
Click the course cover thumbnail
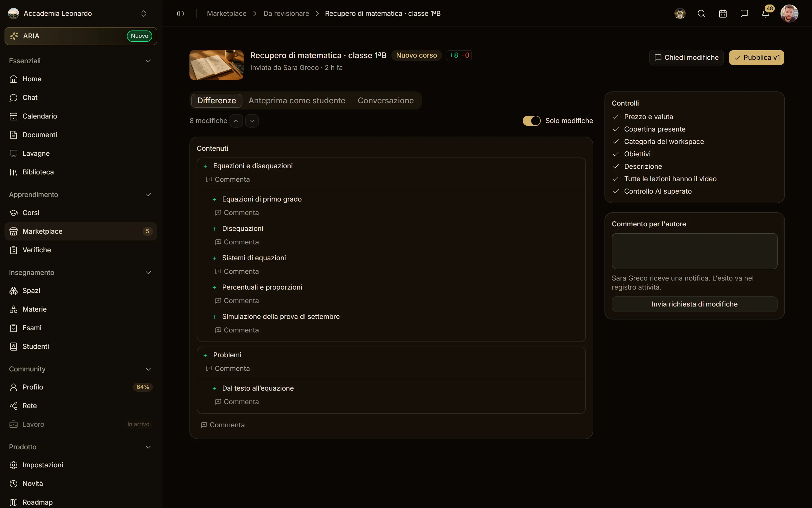click(217, 65)
